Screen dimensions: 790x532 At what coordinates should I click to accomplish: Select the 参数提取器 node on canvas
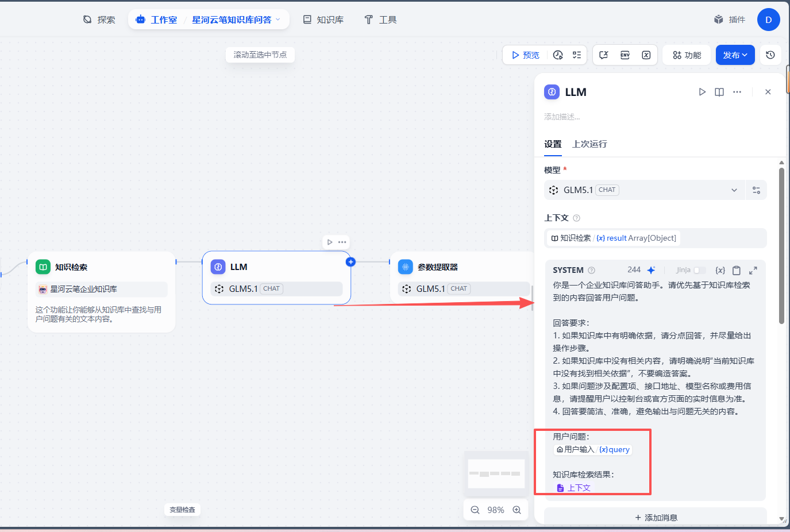click(x=463, y=278)
